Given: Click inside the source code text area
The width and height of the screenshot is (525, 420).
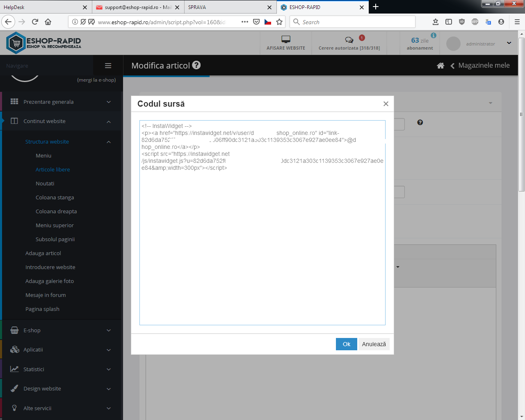Looking at the screenshot, I should coord(262,223).
